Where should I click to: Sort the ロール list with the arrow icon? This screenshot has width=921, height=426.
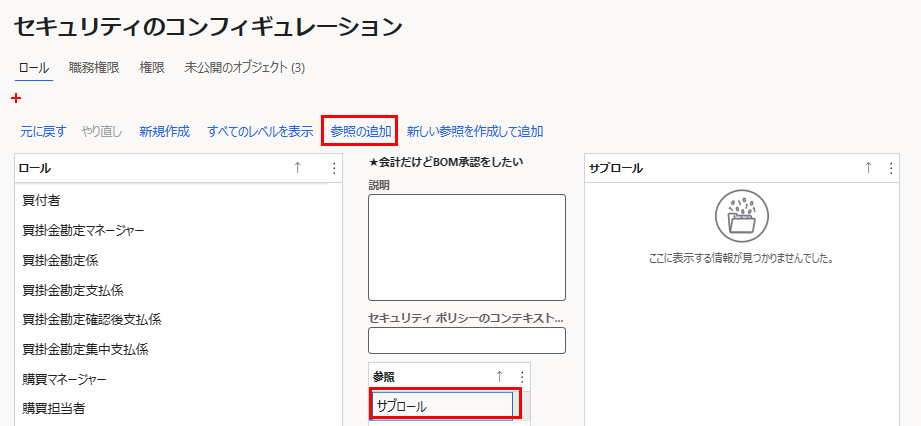coord(297,168)
